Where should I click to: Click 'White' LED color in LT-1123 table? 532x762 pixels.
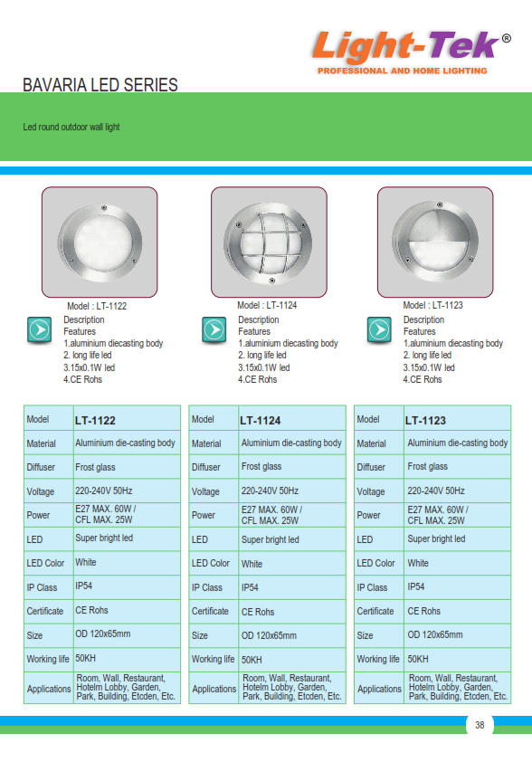click(418, 563)
